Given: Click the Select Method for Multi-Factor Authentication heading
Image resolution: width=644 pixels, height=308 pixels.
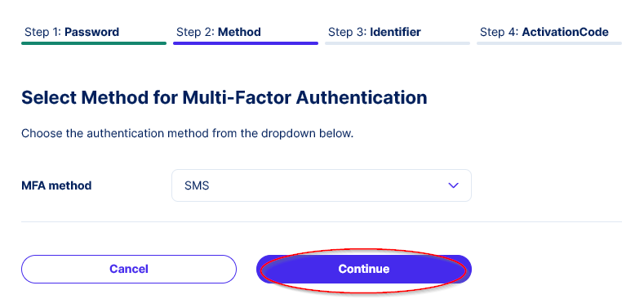Looking at the screenshot, I should point(224,98).
